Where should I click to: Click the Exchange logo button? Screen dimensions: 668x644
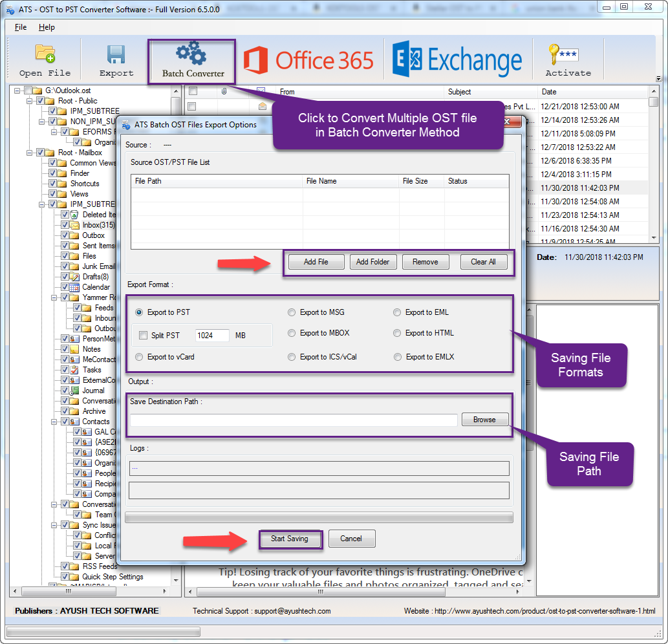point(457,61)
